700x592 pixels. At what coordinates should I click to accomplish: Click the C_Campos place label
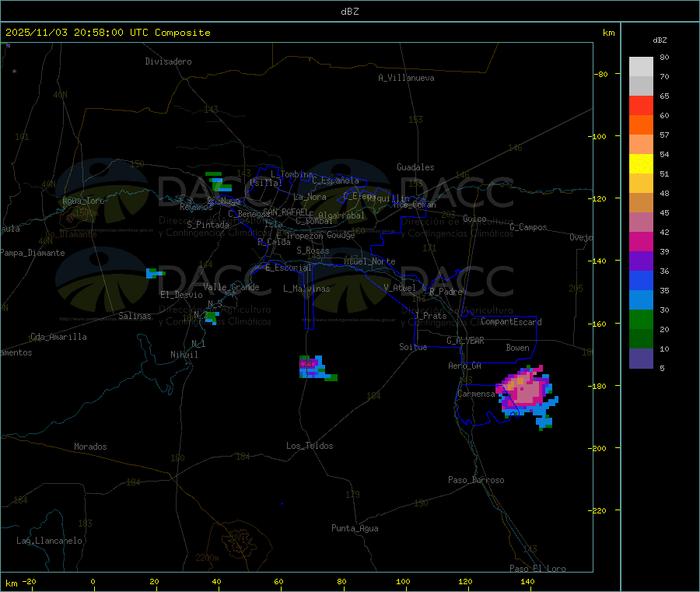528,227
